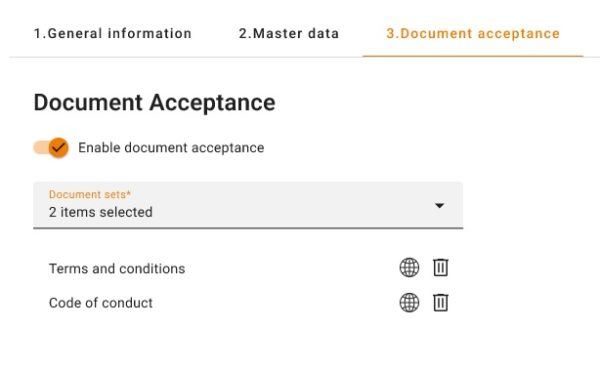Image resolution: width=600 pixels, height=369 pixels.
Task: Delete the Terms and conditions document set
Action: click(x=440, y=268)
